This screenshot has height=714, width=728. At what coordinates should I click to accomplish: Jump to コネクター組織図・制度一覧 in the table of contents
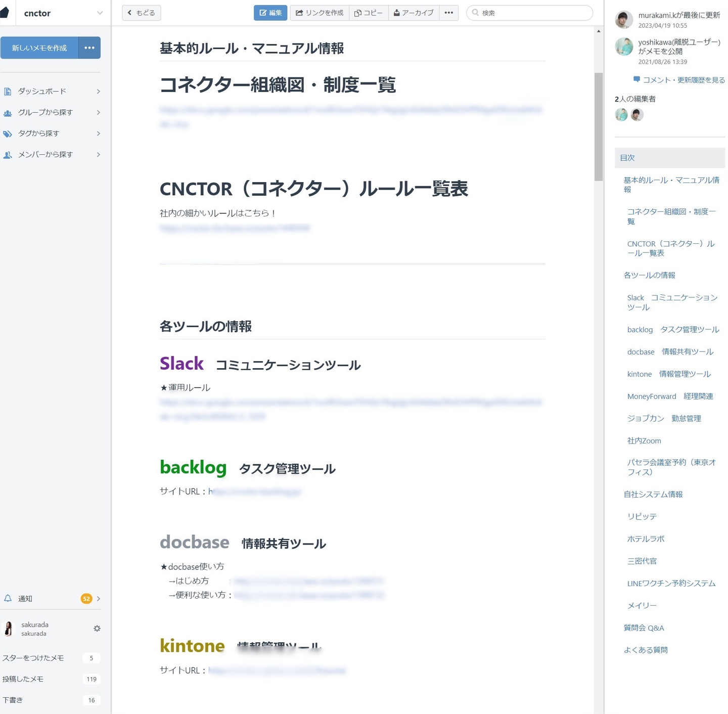671,216
